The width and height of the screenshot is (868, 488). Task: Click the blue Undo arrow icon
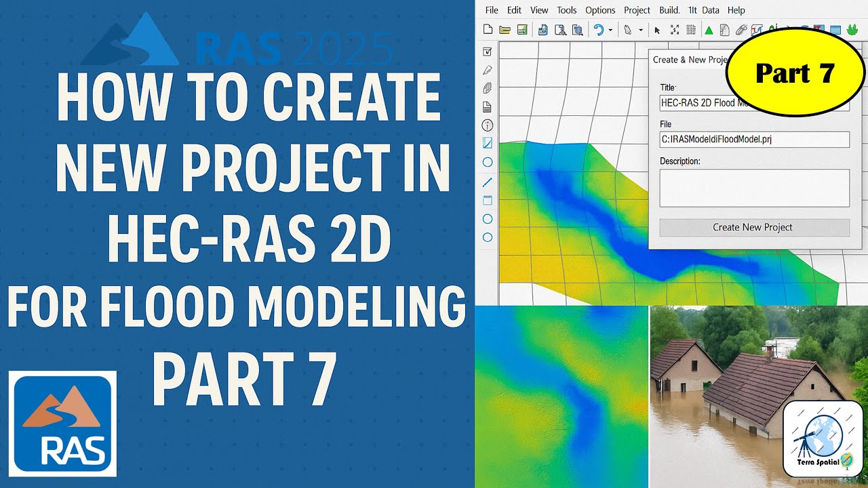[598, 30]
